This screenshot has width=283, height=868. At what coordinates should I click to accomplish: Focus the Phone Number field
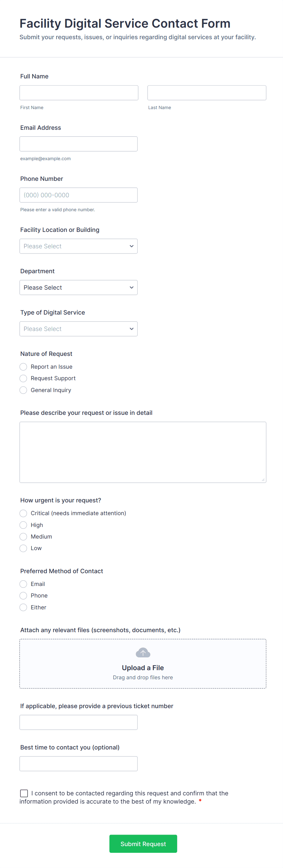[x=79, y=195]
